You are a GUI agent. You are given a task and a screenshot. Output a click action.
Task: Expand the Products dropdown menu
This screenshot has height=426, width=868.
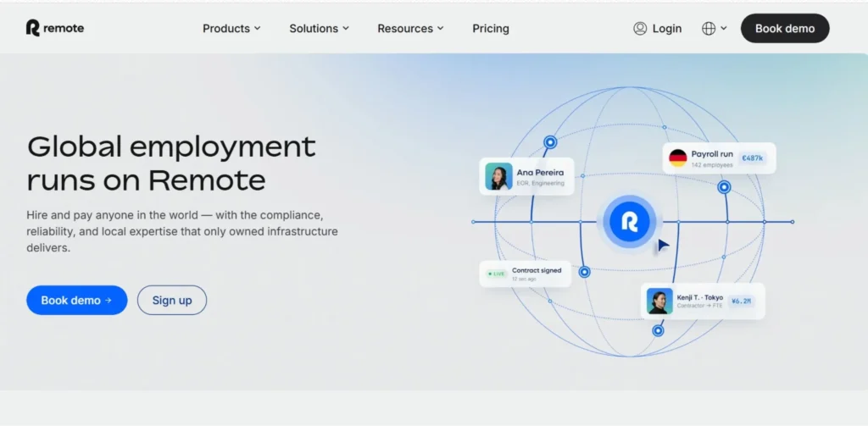[231, 29]
